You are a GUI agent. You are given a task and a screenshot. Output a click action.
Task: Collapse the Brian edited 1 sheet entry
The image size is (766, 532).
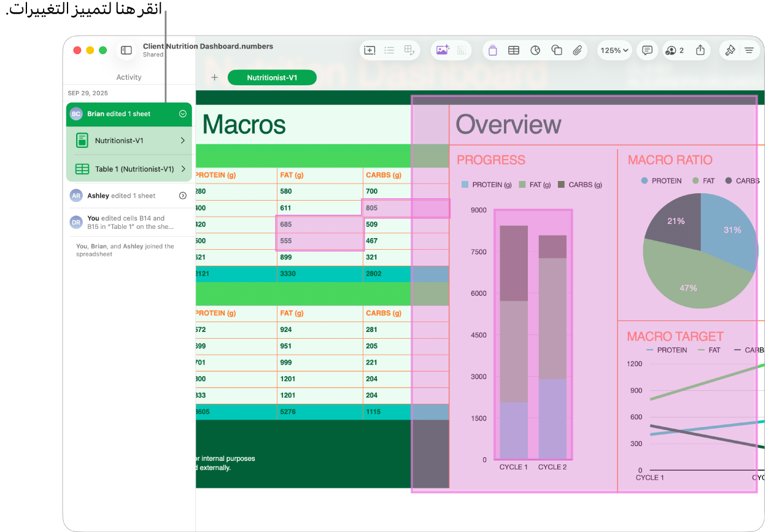click(182, 114)
